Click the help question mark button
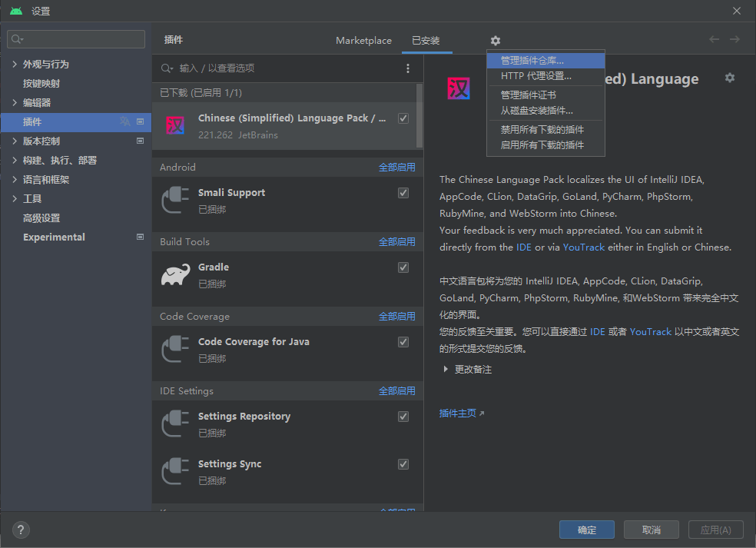 21,530
